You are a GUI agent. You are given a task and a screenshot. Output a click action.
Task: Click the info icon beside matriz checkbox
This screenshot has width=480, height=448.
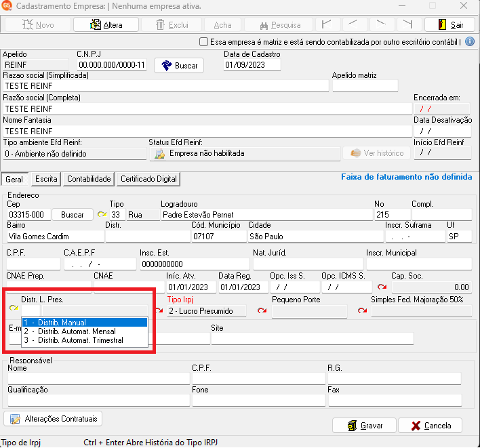pyautogui.click(x=470, y=42)
